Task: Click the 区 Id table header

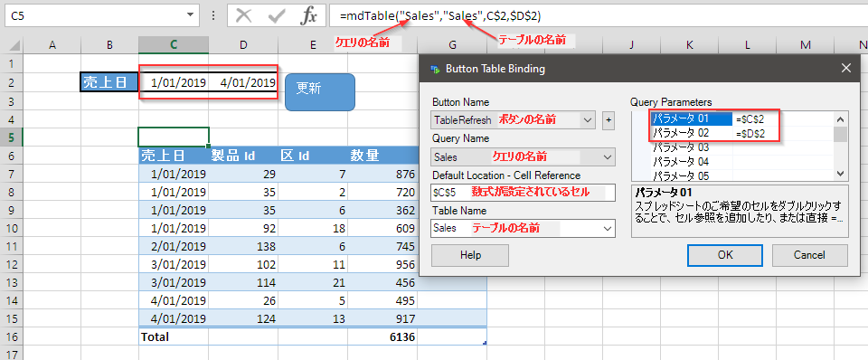Action: (314, 156)
